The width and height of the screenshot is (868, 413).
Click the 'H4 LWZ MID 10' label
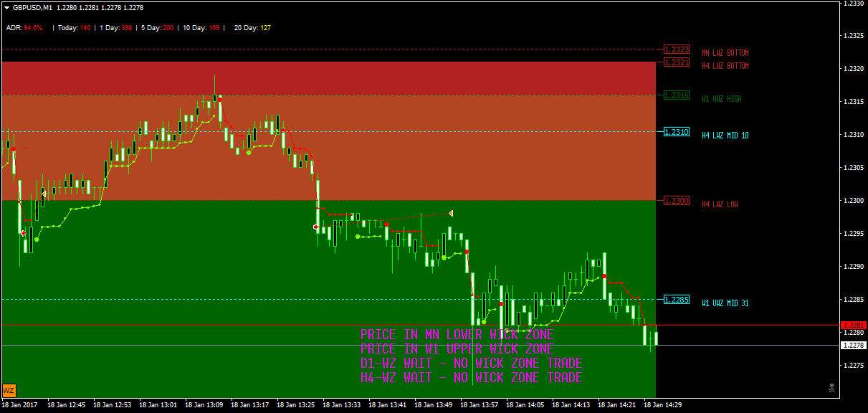pos(725,136)
